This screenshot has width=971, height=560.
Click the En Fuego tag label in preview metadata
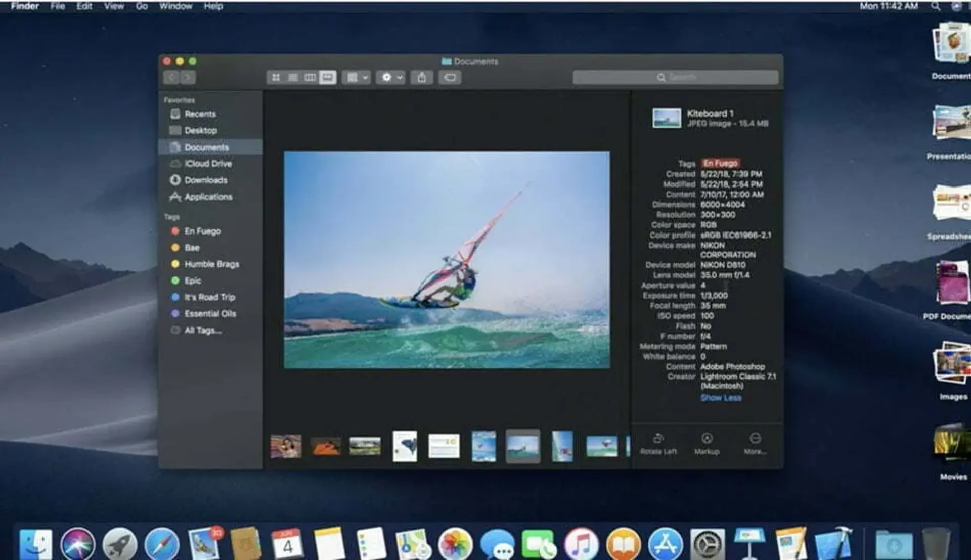click(x=721, y=163)
